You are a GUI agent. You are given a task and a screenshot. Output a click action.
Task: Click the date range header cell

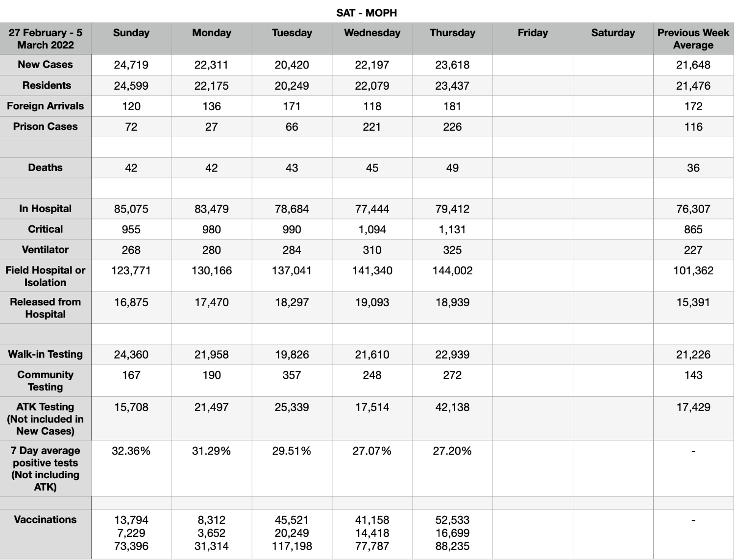[x=46, y=38]
